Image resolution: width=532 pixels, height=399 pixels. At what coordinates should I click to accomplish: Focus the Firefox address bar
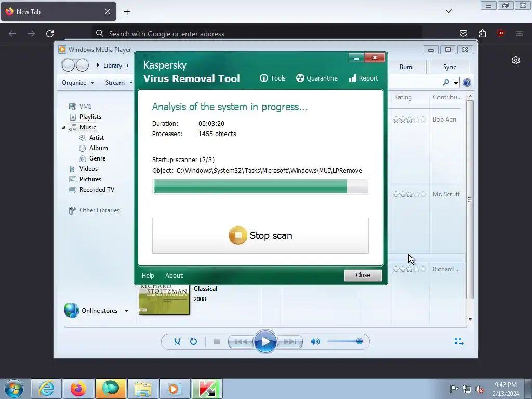[x=258, y=34]
